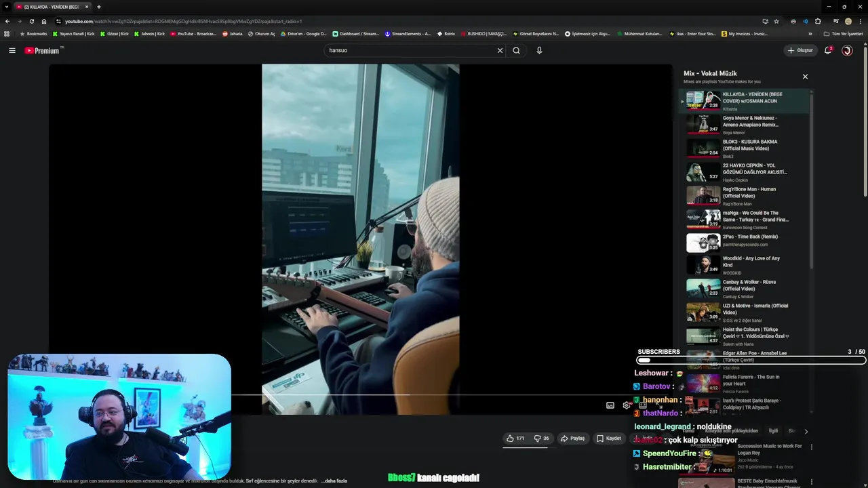Image resolution: width=868 pixels, height=488 pixels.
Task: Open the tab search dropdown arrow
Action: [7, 7]
